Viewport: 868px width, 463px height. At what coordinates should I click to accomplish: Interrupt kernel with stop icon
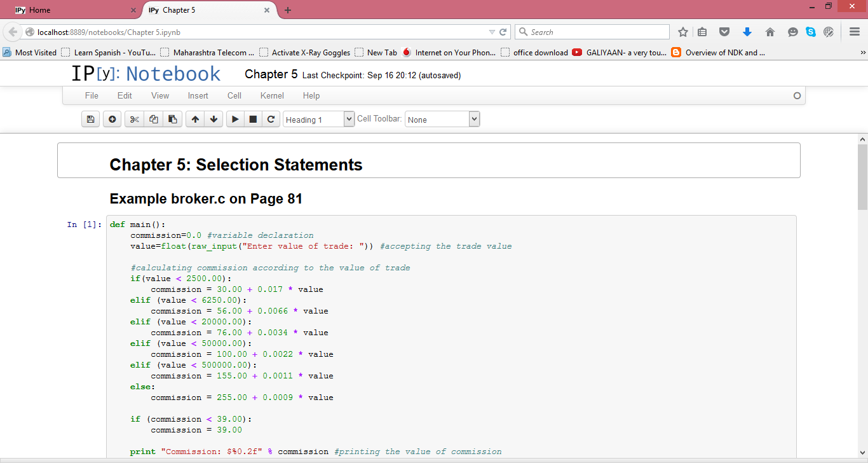[253, 120]
